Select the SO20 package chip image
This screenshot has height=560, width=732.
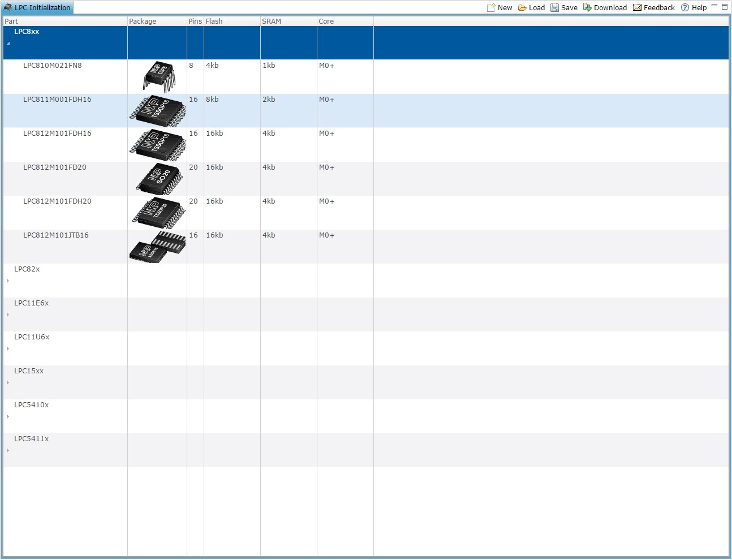[x=160, y=179]
